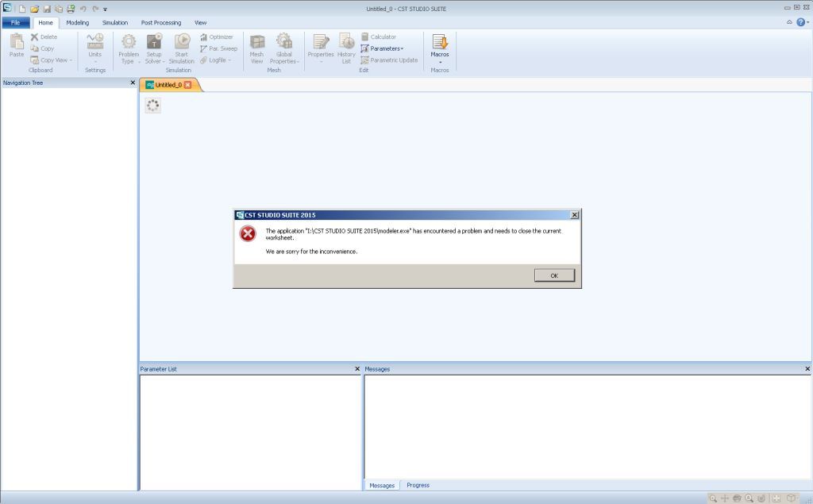
Task: Switch to the Modeling ribbon tab
Action: click(x=78, y=23)
